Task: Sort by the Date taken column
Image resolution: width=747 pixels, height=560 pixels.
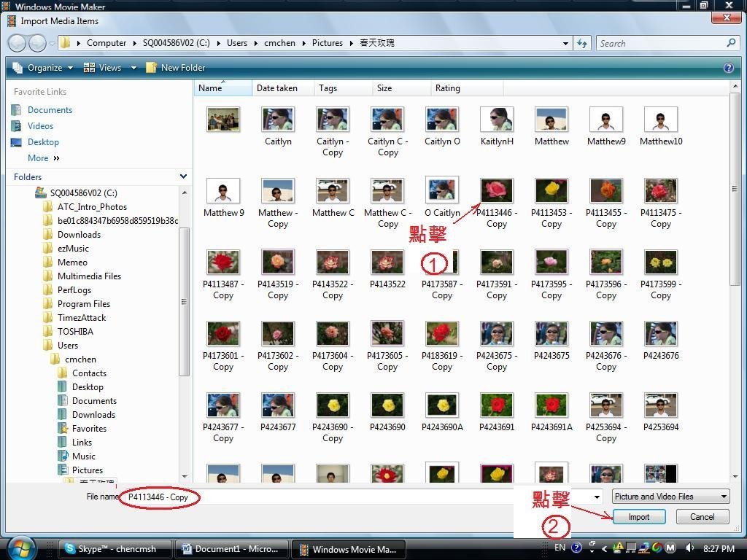Action: (x=283, y=88)
